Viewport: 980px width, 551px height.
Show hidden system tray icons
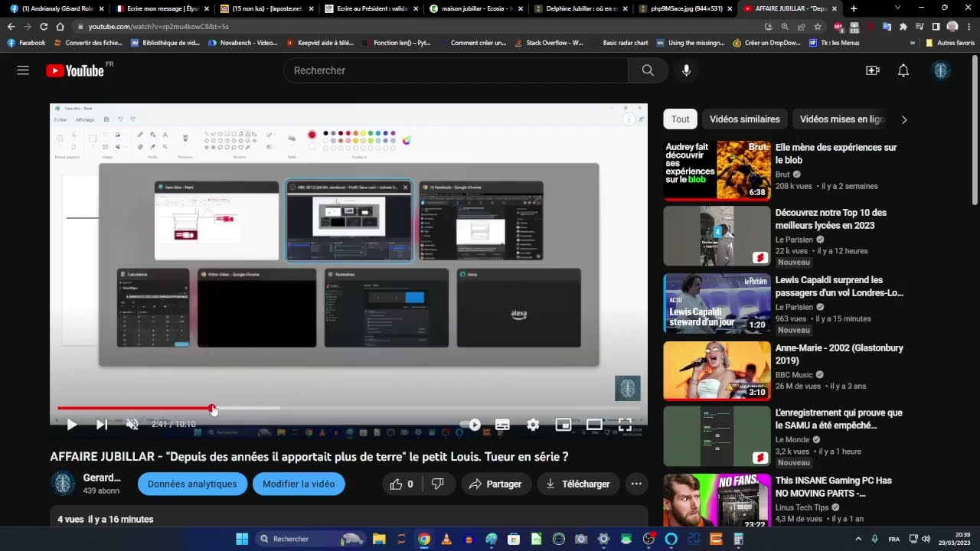tap(858, 539)
